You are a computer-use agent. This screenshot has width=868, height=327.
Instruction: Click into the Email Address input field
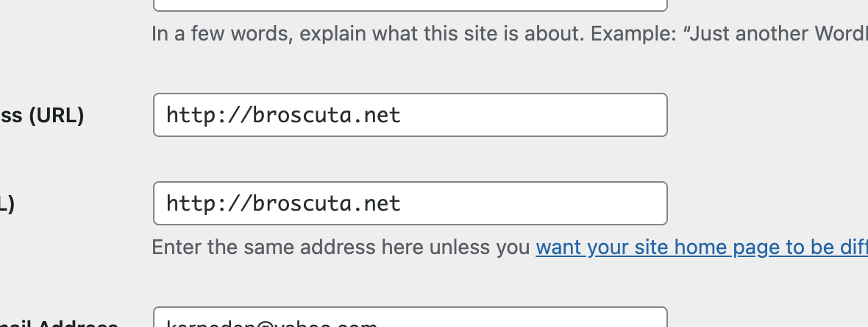pos(409,320)
